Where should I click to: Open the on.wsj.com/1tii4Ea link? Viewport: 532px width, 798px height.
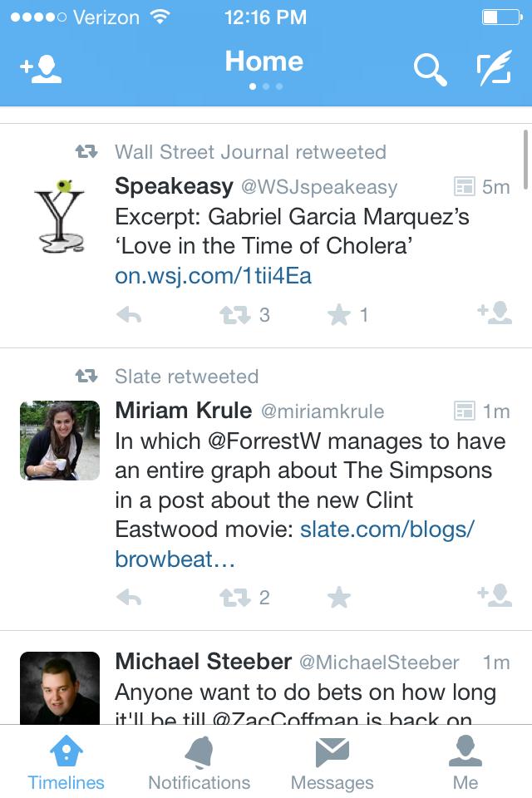click(213, 276)
